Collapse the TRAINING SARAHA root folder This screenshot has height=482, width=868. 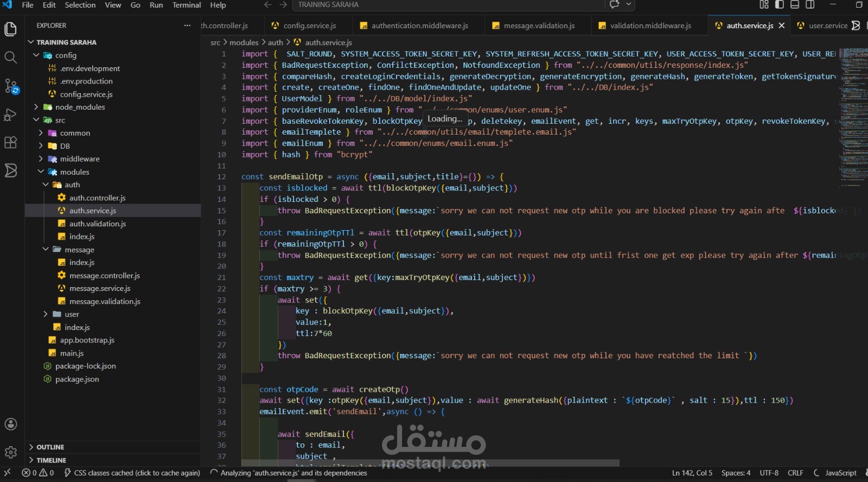click(x=31, y=42)
